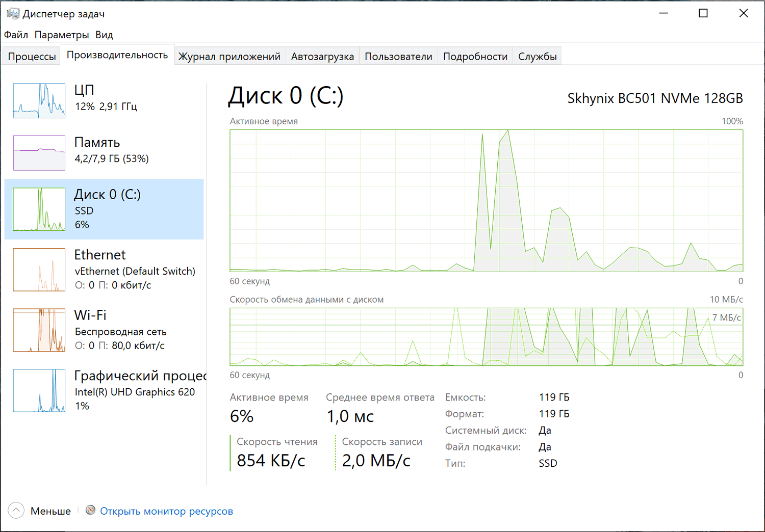Click the Диск 0 (C:) graph thumbnail
The height and width of the screenshot is (532, 765).
39,209
